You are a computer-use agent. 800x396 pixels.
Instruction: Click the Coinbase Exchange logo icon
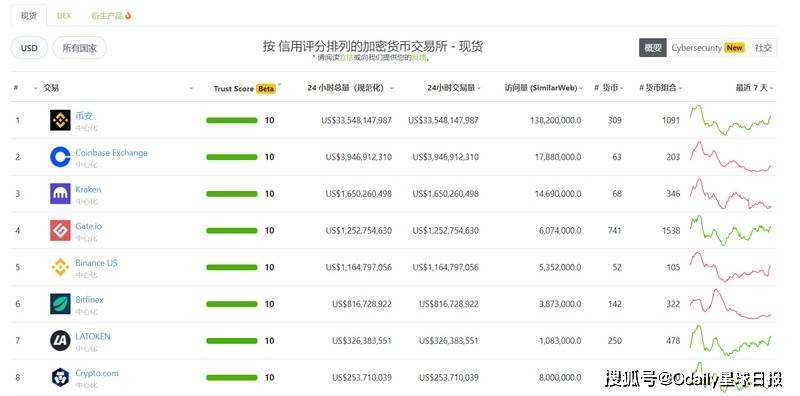click(x=60, y=157)
